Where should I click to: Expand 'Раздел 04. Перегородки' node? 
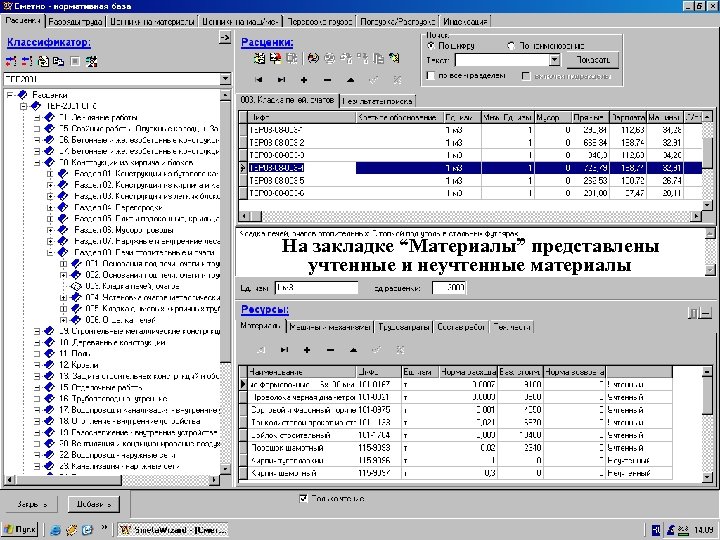50,208
